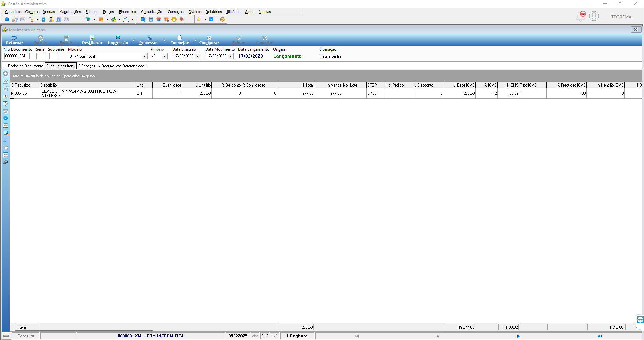Open the Processos tool
The image size is (644, 340).
[149, 40]
